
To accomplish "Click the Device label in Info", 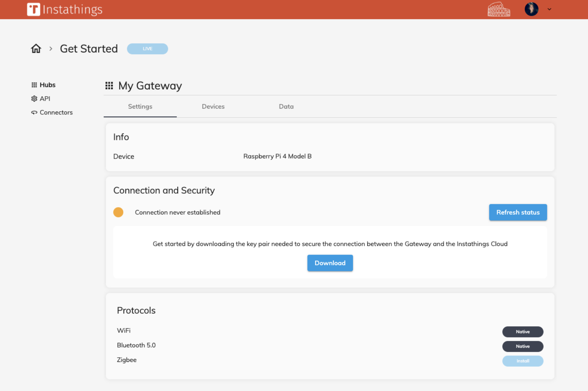I will click(x=124, y=156).
